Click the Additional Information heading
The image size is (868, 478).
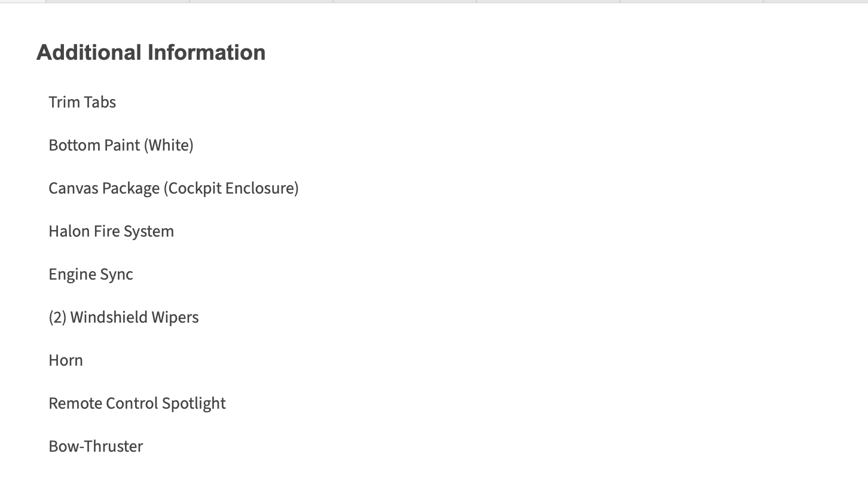click(151, 53)
